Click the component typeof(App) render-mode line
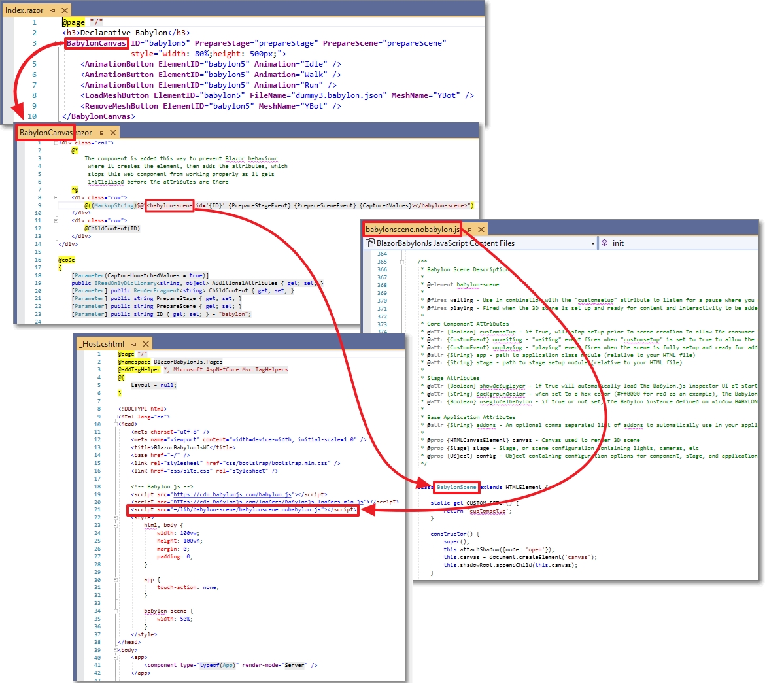Viewport: 784px width, 697px height. click(x=231, y=666)
